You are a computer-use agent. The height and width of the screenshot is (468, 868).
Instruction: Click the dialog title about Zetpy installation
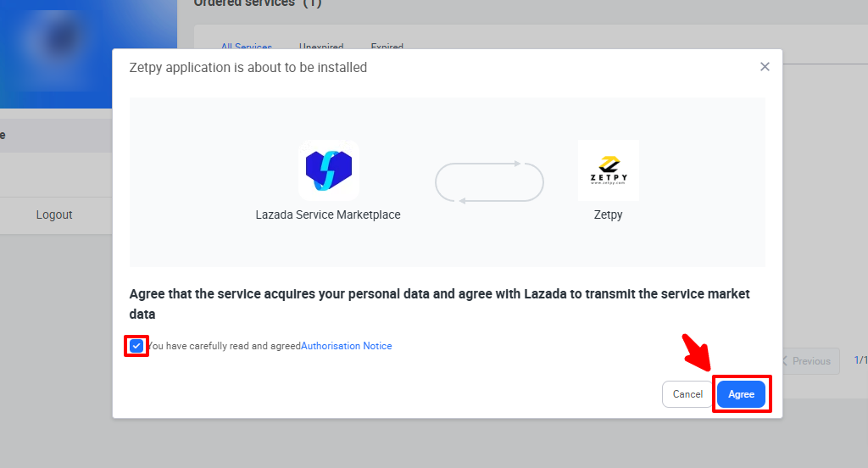click(248, 67)
